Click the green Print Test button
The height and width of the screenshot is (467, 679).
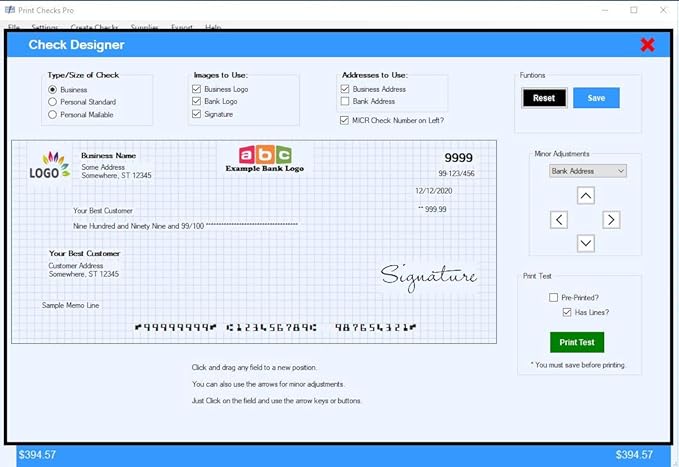click(577, 342)
